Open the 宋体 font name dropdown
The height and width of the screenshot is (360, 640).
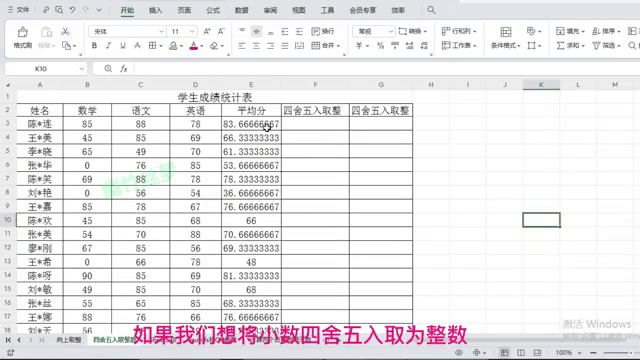click(x=161, y=31)
